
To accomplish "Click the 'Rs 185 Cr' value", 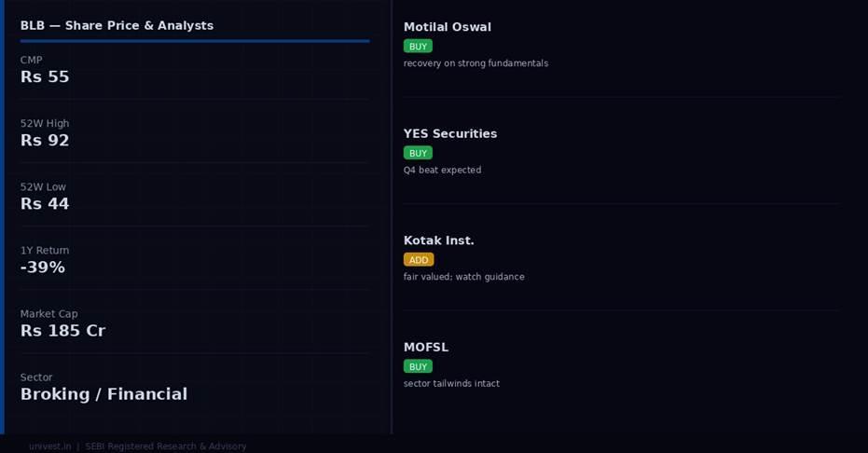I will coord(63,331).
